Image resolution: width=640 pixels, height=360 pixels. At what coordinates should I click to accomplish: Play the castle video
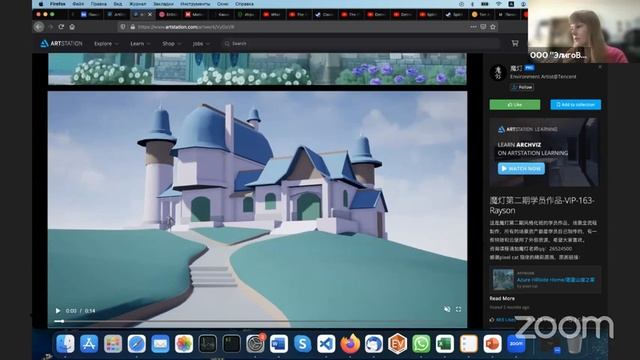58,311
